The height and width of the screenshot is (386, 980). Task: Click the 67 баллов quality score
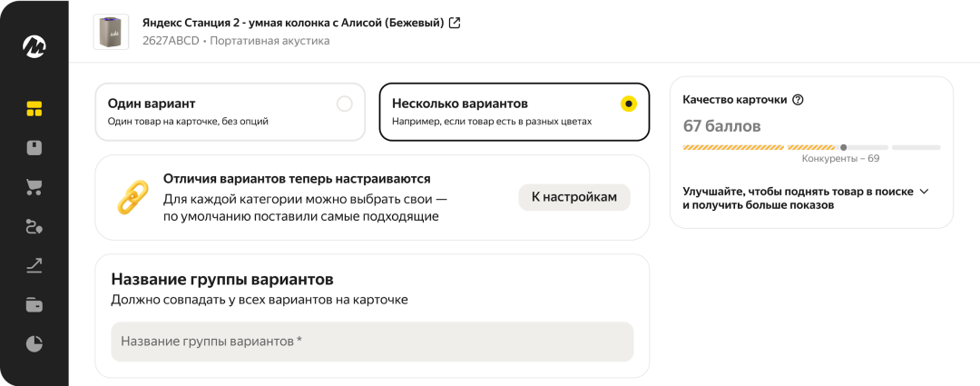tap(721, 125)
